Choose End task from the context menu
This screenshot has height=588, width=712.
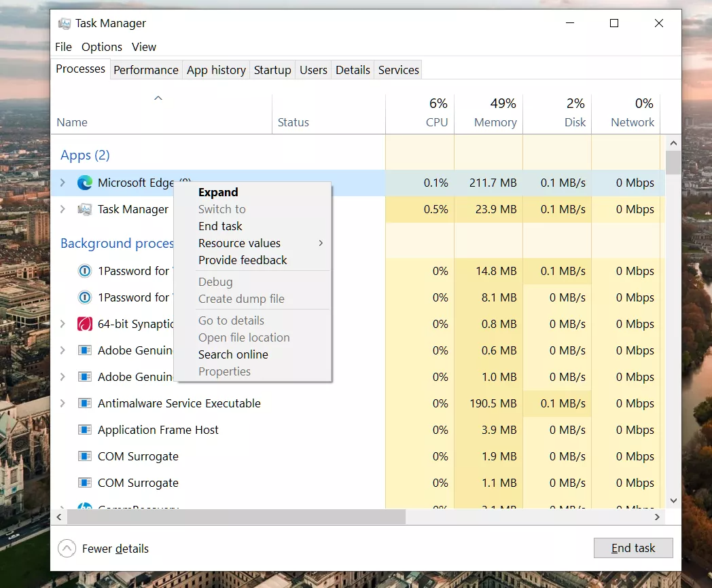(x=220, y=226)
